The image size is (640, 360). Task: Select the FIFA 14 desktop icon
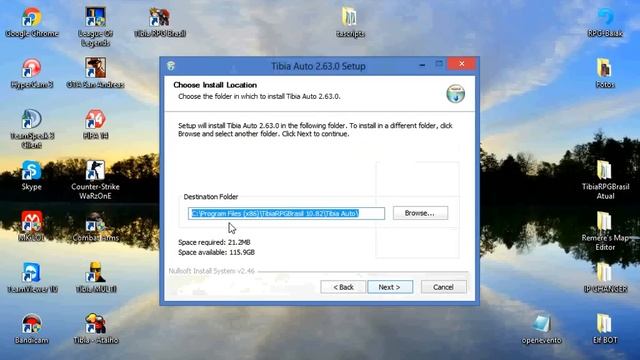click(95, 124)
